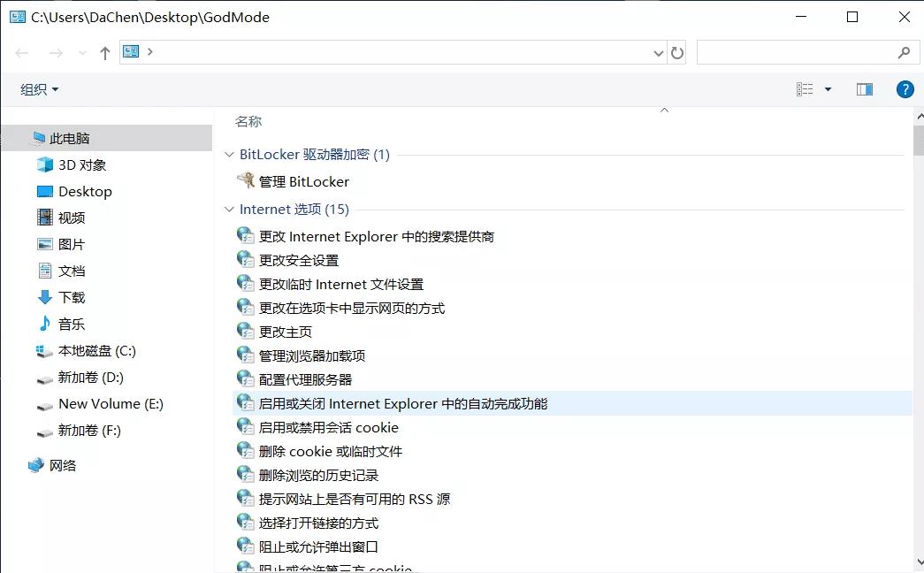Select 选择打开链接的方式 entry
924x573 pixels.
318,523
